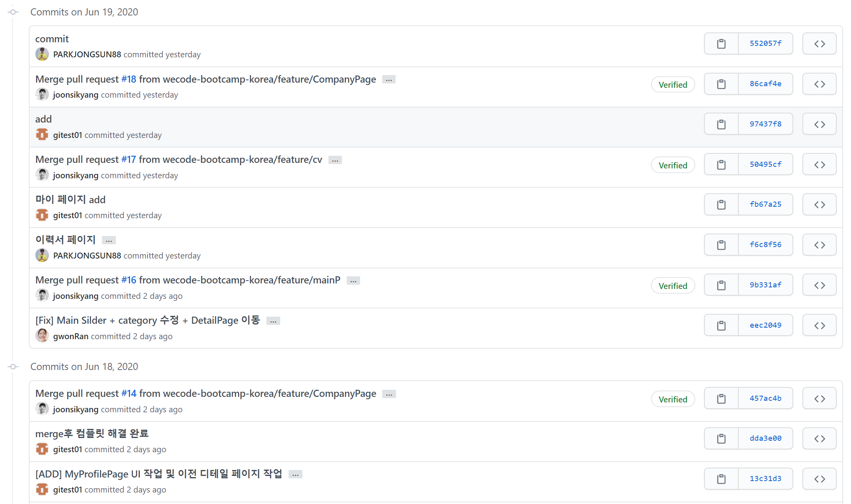This screenshot has width=851, height=504.
Task: Browse code at commit 50495cf
Action: pyautogui.click(x=819, y=164)
